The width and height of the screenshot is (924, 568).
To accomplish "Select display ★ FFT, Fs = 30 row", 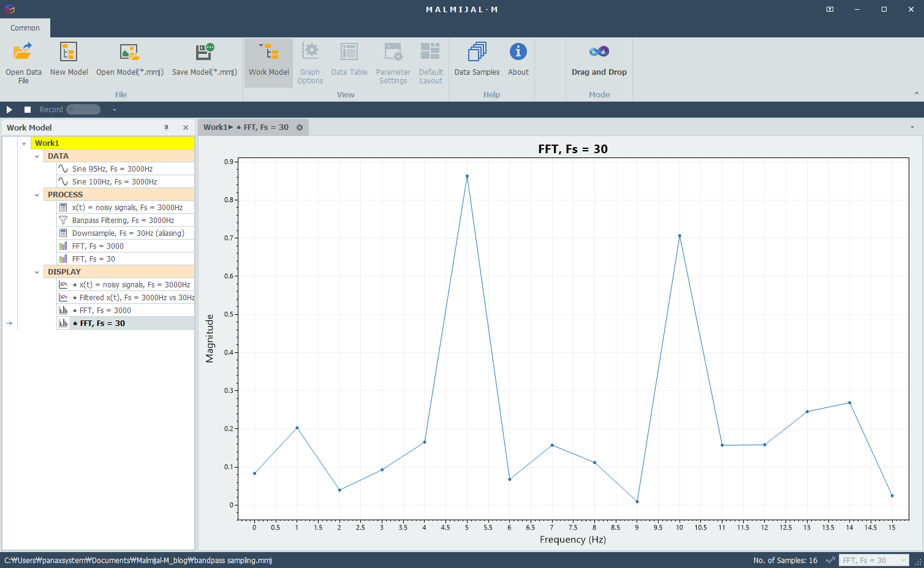I will pyautogui.click(x=125, y=323).
